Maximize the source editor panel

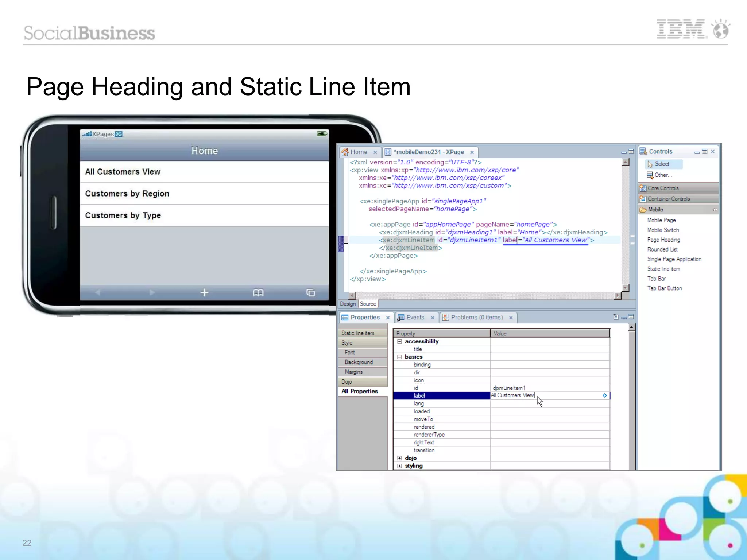631,152
